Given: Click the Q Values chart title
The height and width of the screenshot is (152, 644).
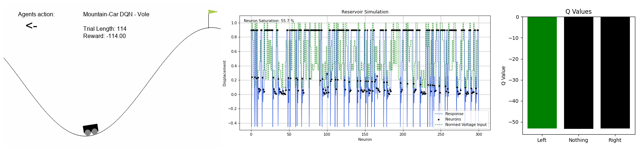Looking at the screenshot, I should (579, 12).
